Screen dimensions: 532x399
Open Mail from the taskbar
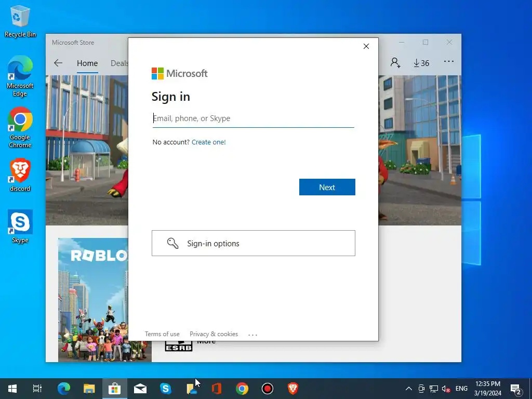140,389
